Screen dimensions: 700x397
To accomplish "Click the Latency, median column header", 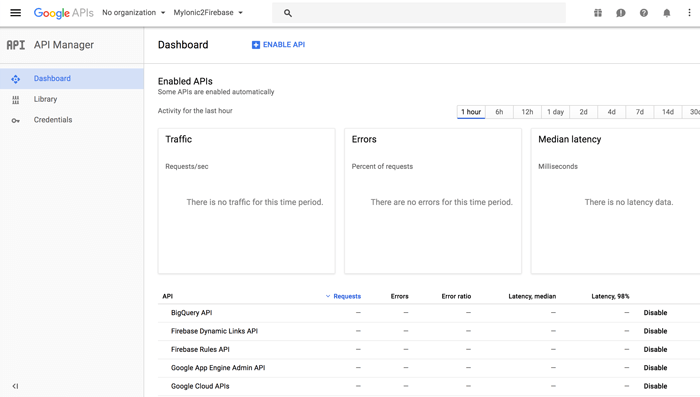I will pyautogui.click(x=532, y=296).
